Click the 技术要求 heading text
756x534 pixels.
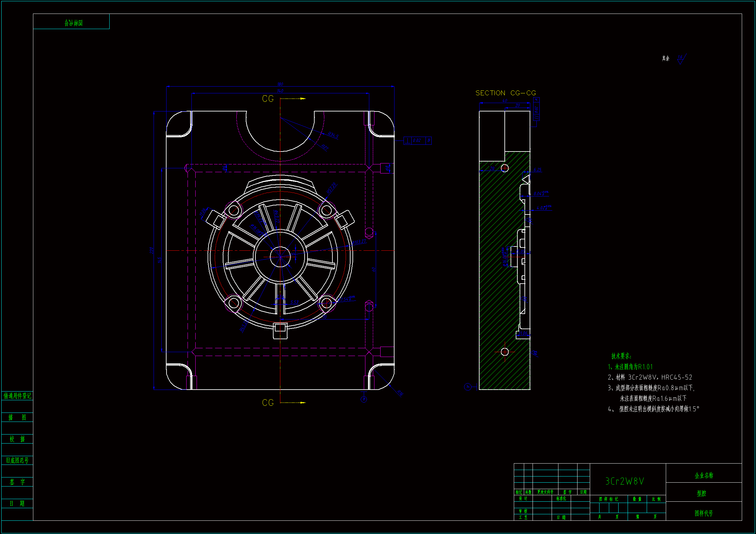621,356
